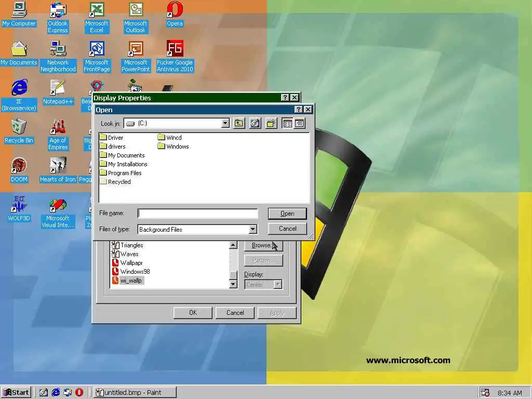Select the My Documents folder in Open dialog
Viewport: 532px width, 399px height.
(123, 155)
